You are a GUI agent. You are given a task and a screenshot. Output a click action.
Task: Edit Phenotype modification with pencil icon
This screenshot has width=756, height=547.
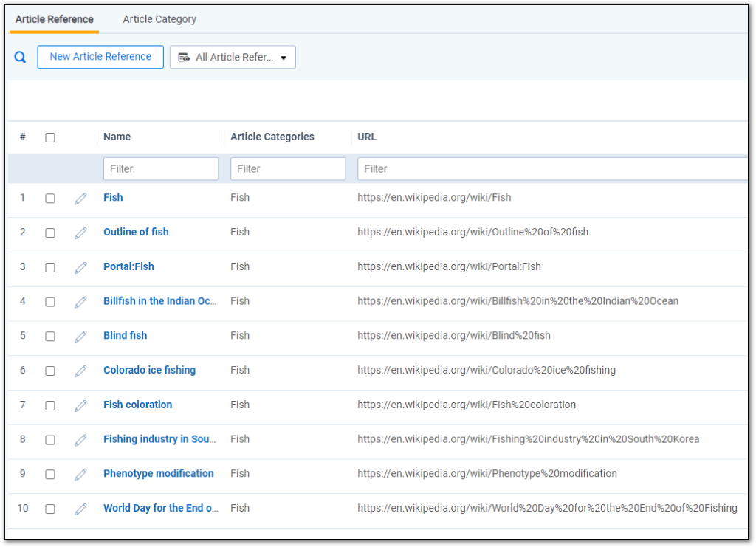tap(80, 474)
